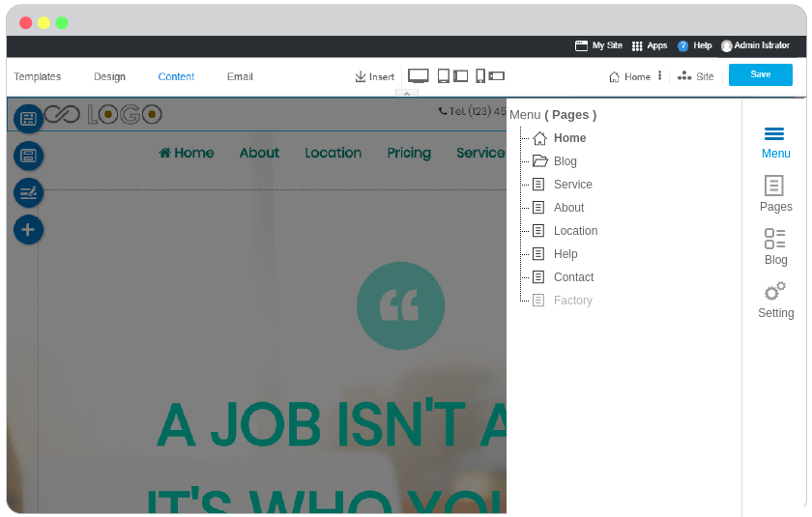
Task: Click the Home page house icon in toolbar
Action: click(614, 76)
